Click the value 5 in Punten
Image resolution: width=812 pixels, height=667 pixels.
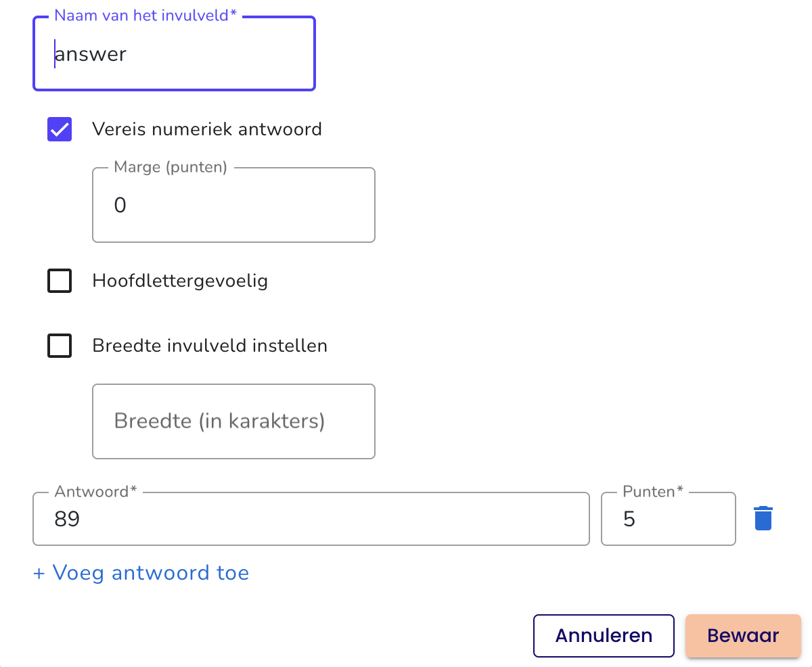pos(629,519)
